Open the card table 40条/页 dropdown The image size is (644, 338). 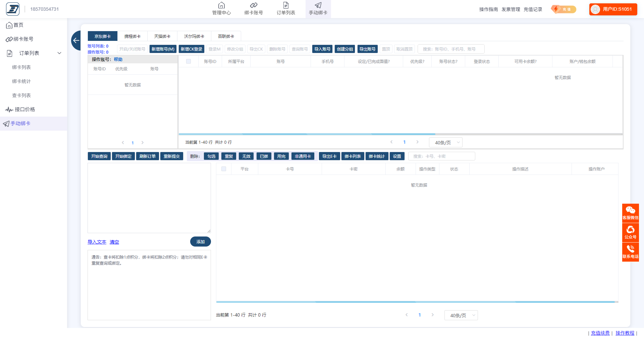pos(461,316)
